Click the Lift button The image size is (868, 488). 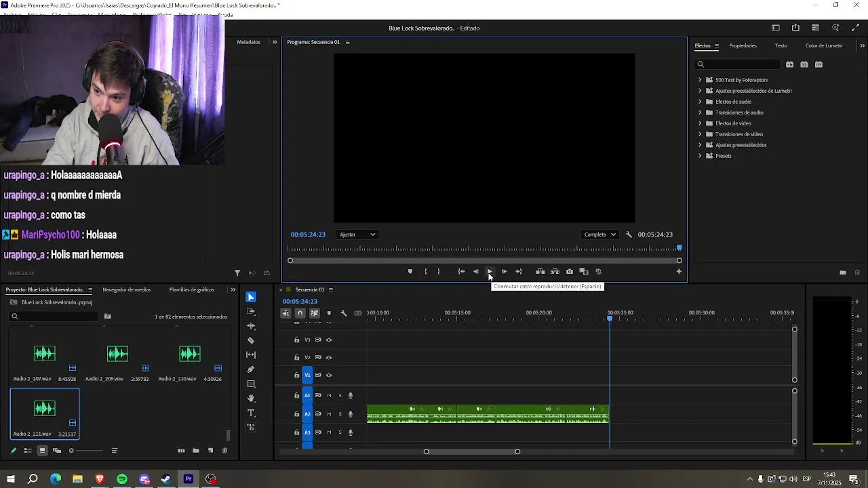click(x=540, y=271)
